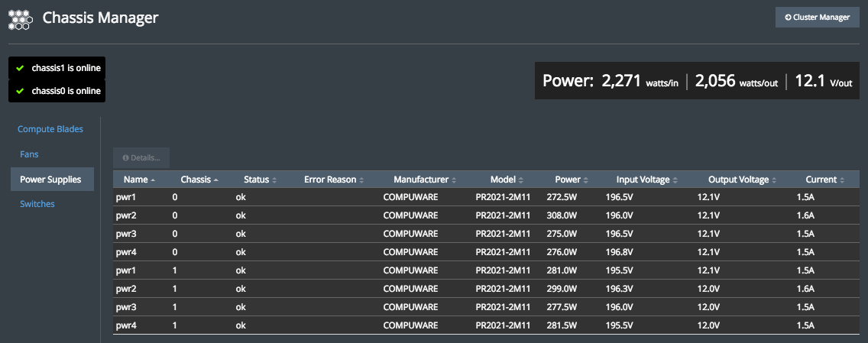The image size is (868, 343).
Task: Click the Chassis Manager honeycomb logo
Action: (x=20, y=18)
